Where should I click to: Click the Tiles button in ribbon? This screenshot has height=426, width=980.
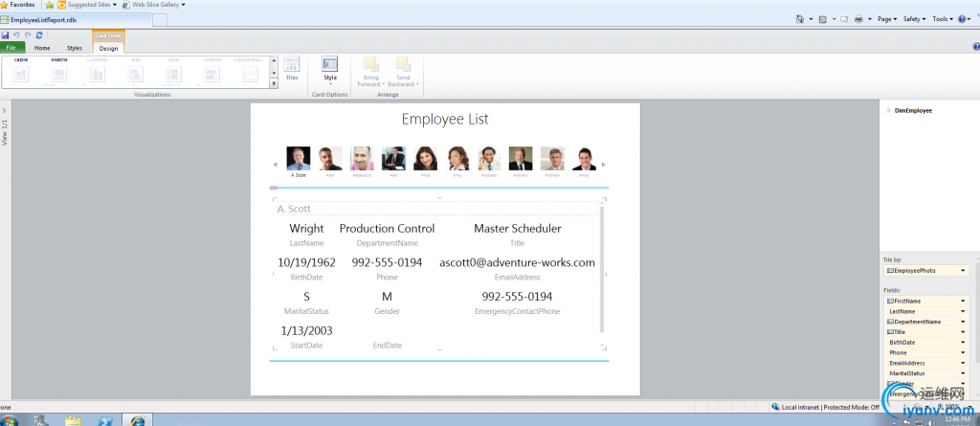pyautogui.click(x=292, y=69)
